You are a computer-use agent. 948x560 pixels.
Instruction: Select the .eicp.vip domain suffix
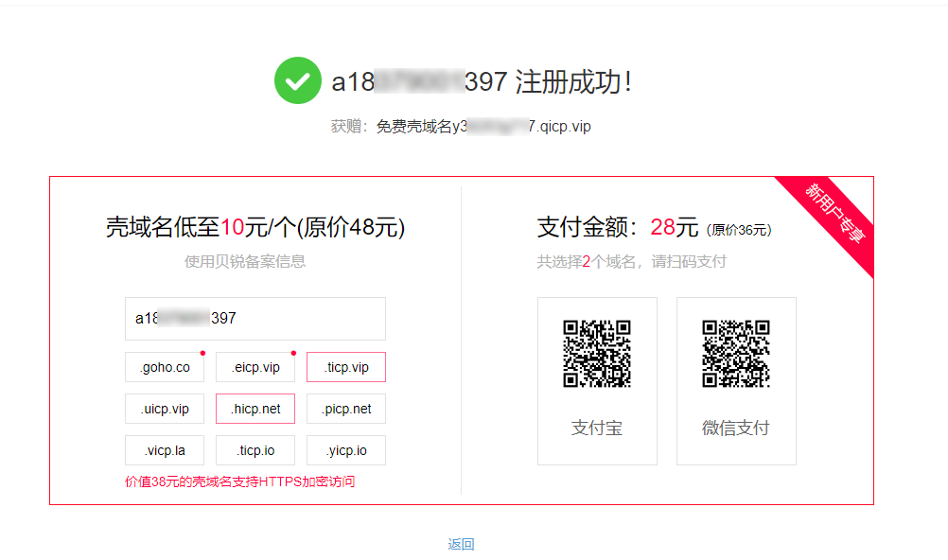click(255, 367)
